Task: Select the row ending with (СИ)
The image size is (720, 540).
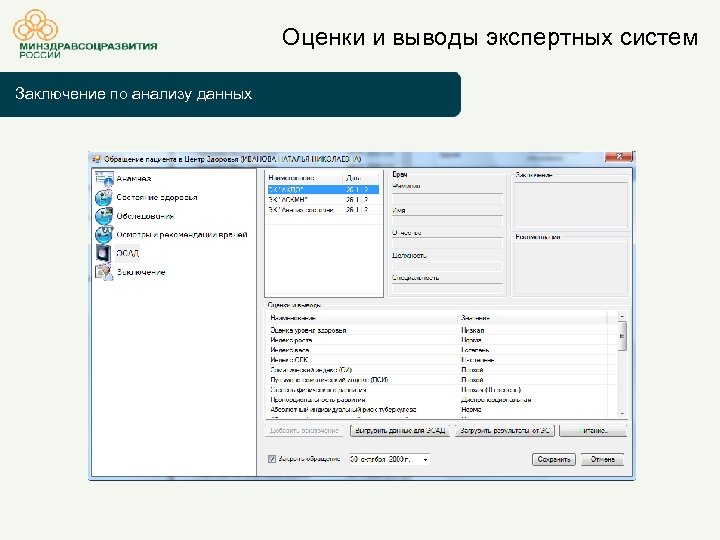Action: click(442, 370)
